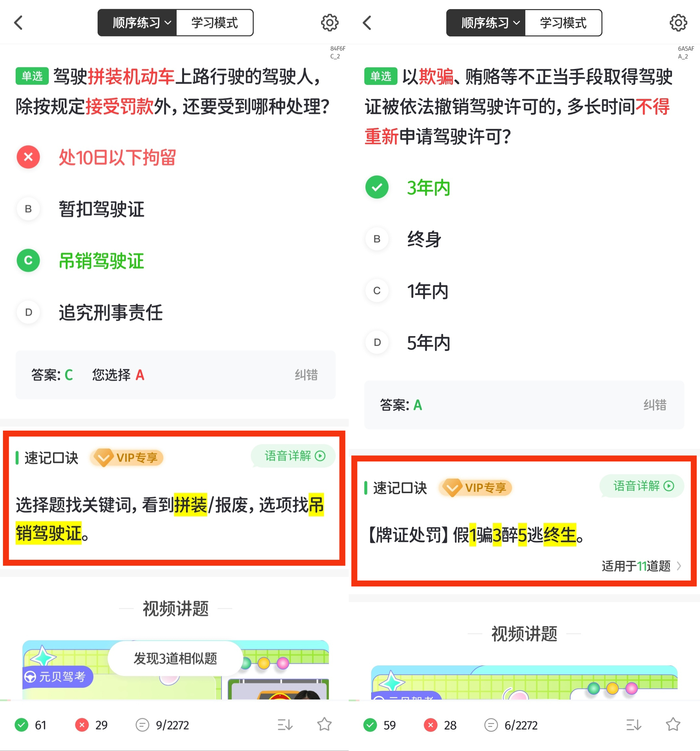Switch to 学习模式 tab on right screen
The image size is (700, 751).
(563, 23)
